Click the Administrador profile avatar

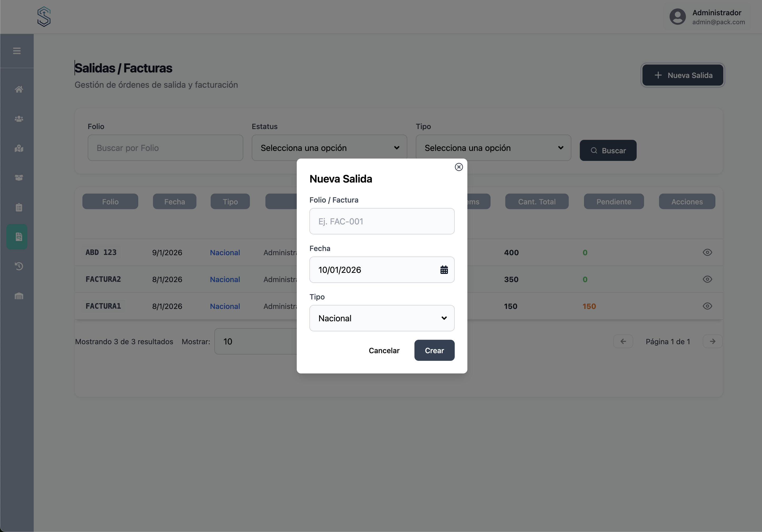(677, 17)
